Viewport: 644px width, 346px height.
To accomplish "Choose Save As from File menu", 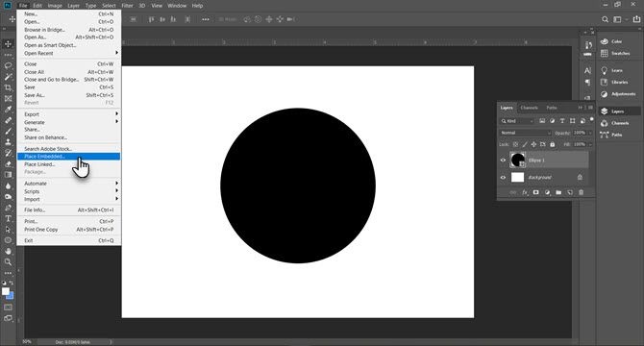I will 68,95.
